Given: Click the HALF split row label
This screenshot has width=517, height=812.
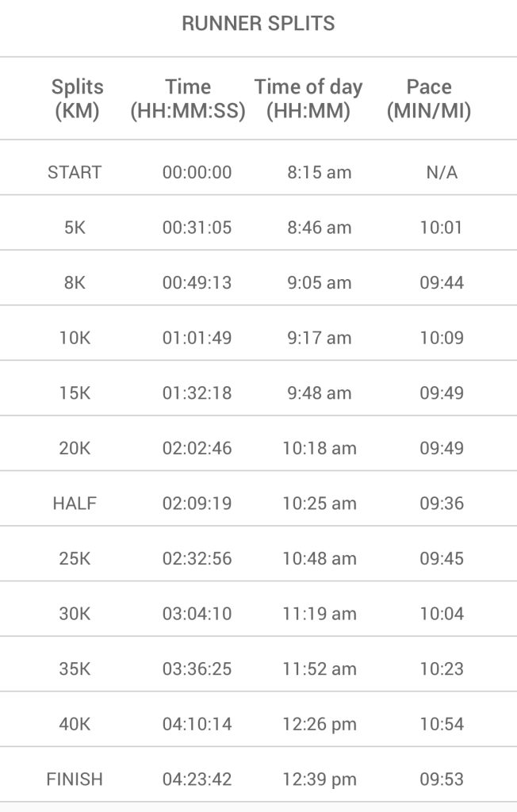Looking at the screenshot, I should click(x=75, y=504).
